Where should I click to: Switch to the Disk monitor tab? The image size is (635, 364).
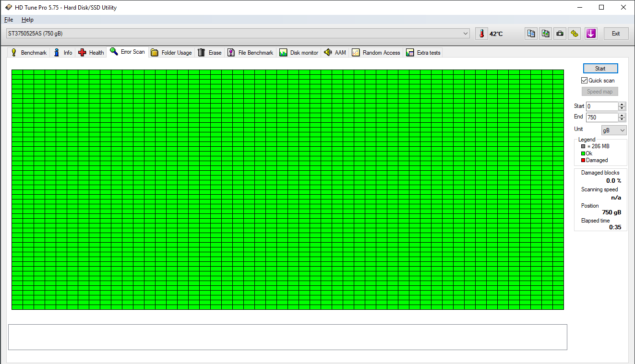coord(299,52)
